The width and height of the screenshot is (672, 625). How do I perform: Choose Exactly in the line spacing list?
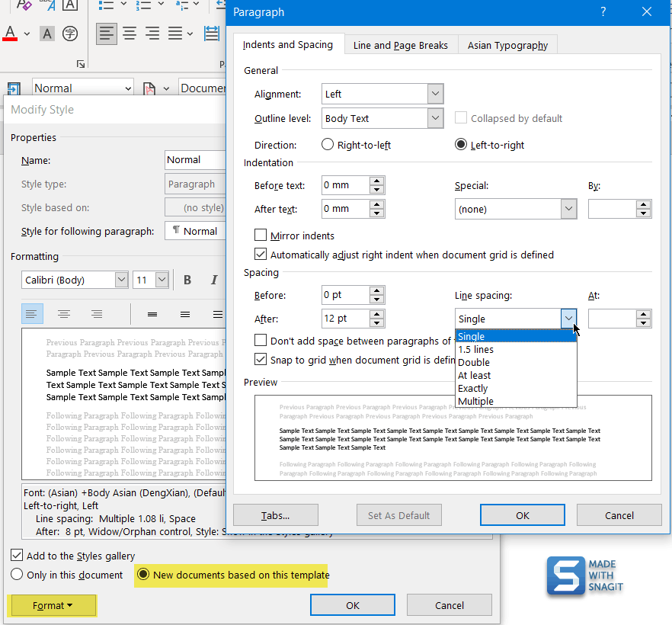(516, 388)
